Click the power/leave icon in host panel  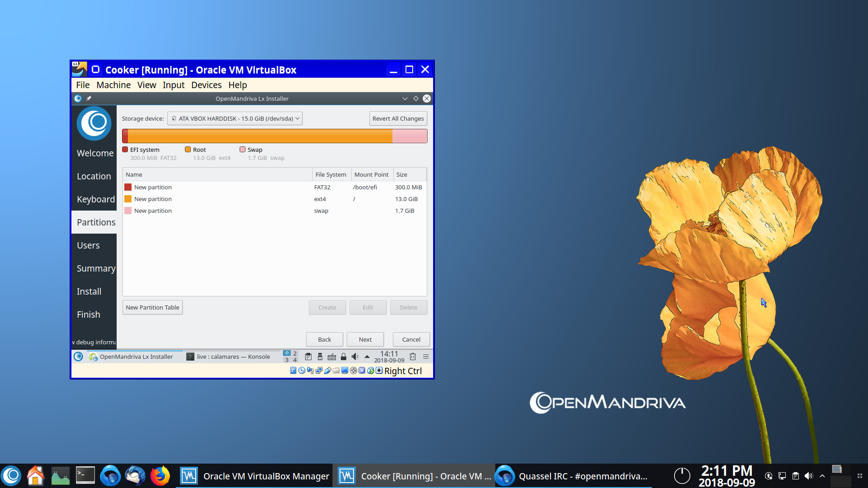click(682, 476)
